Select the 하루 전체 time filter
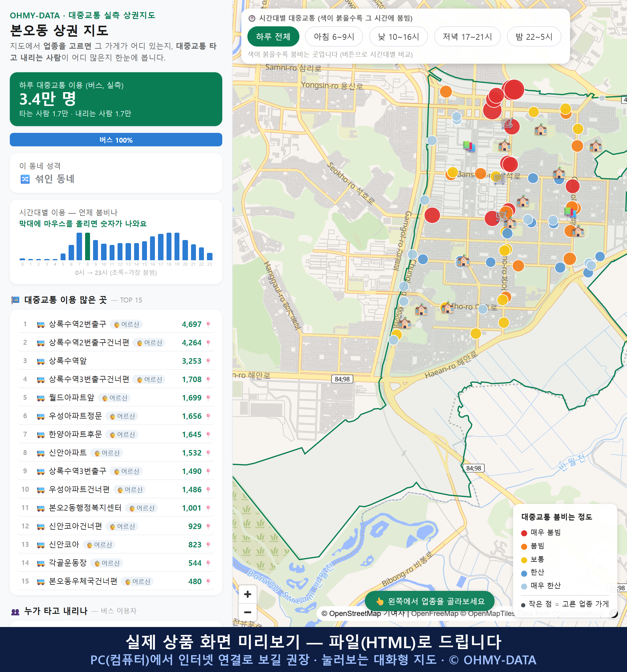Screen dimensions: 627x672 273,36
